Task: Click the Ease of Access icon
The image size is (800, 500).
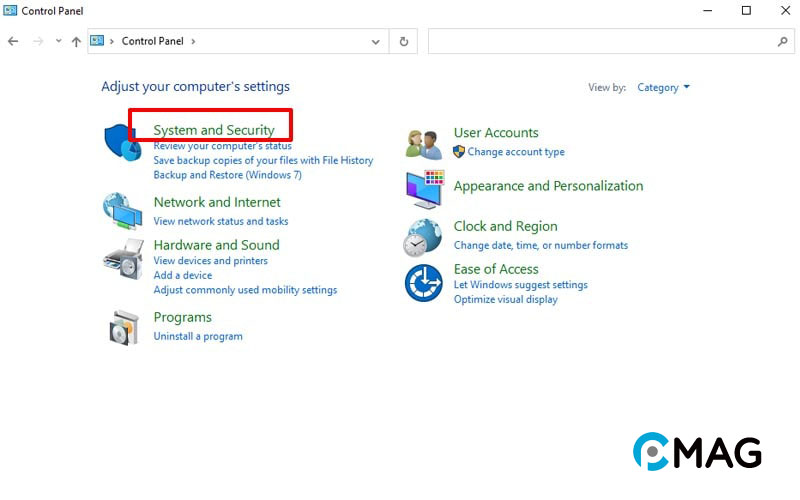Action: [x=424, y=283]
